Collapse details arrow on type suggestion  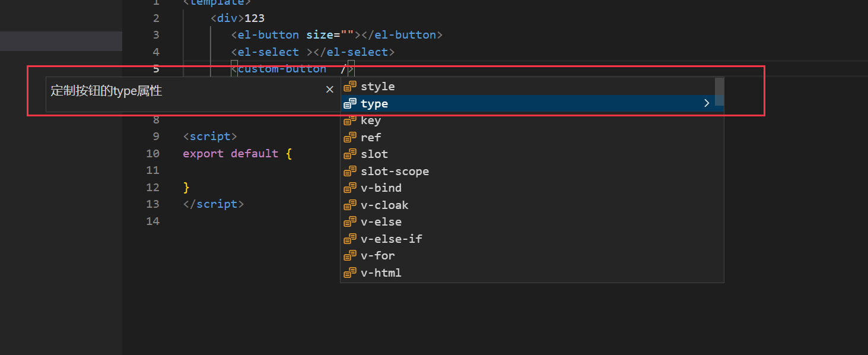click(707, 103)
